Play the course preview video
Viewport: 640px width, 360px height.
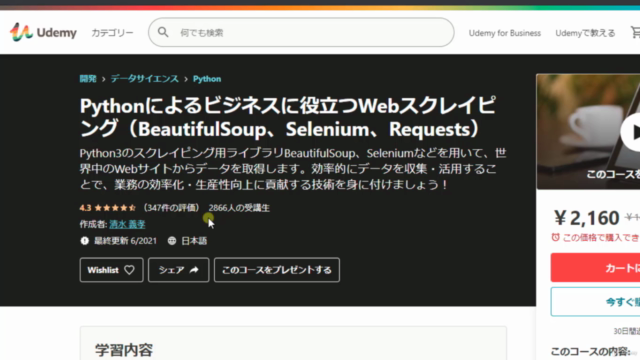click(x=631, y=132)
